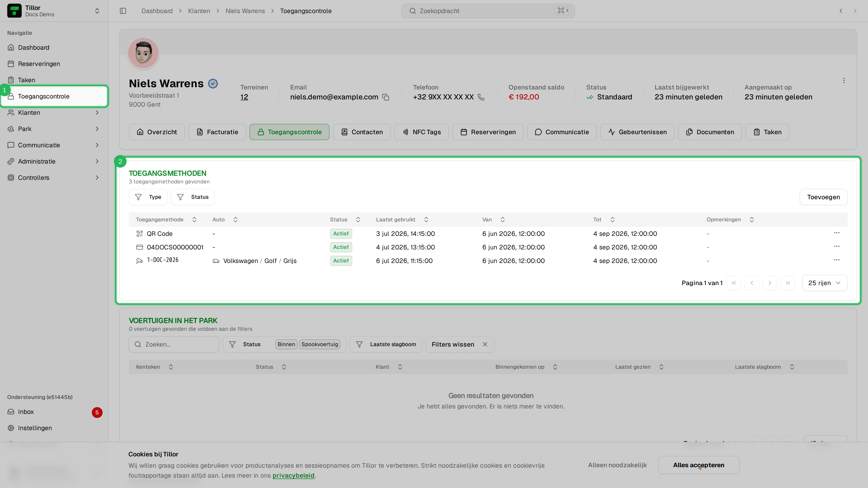Copy the email address icon
Screen dimensions: 868x488
coord(386,97)
